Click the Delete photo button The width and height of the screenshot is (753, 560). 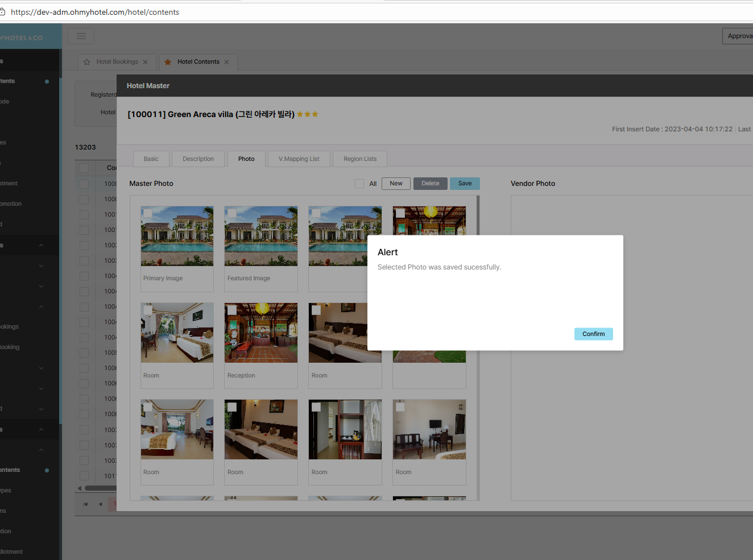(x=431, y=184)
